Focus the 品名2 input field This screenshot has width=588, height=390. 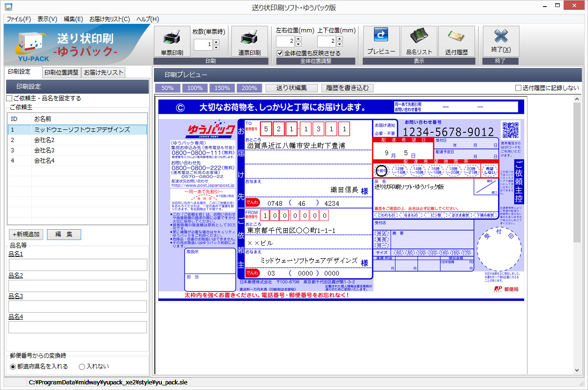[77, 286]
